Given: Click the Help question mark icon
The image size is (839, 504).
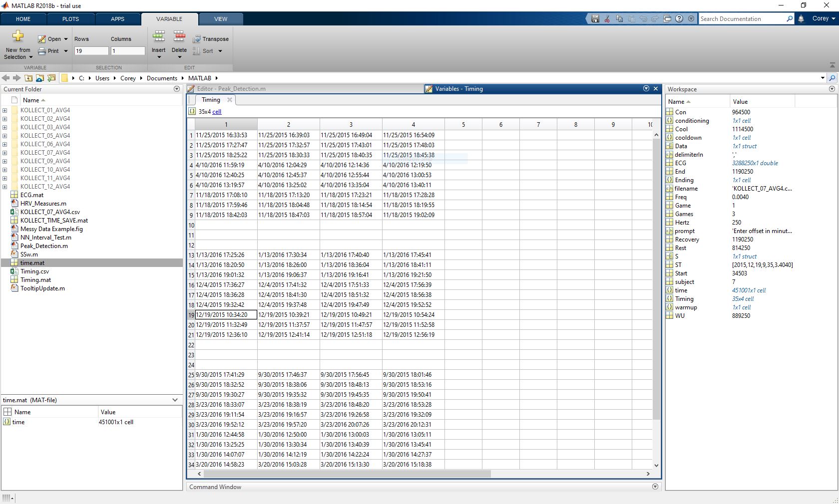Looking at the screenshot, I should 679,19.
